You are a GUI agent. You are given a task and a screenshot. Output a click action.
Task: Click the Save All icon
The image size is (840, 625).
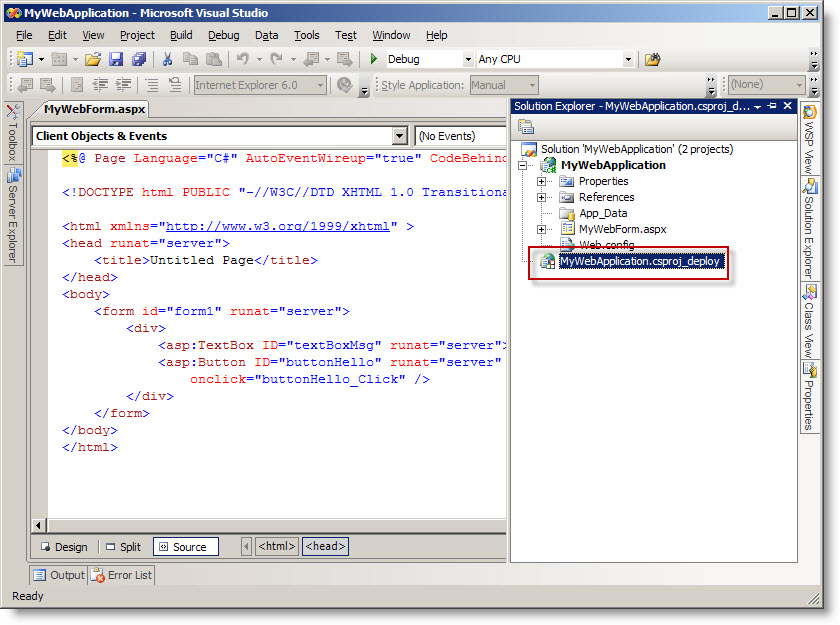tap(139, 60)
